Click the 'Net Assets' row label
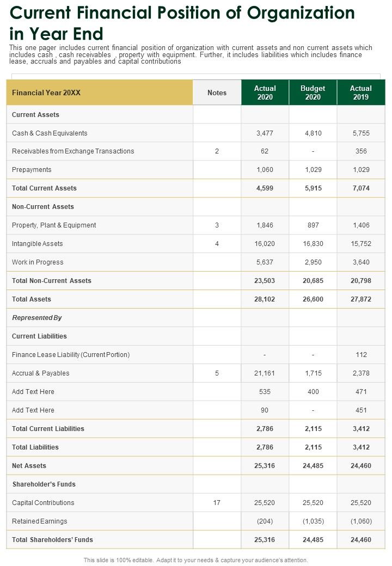The image size is (392, 566). click(29, 466)
